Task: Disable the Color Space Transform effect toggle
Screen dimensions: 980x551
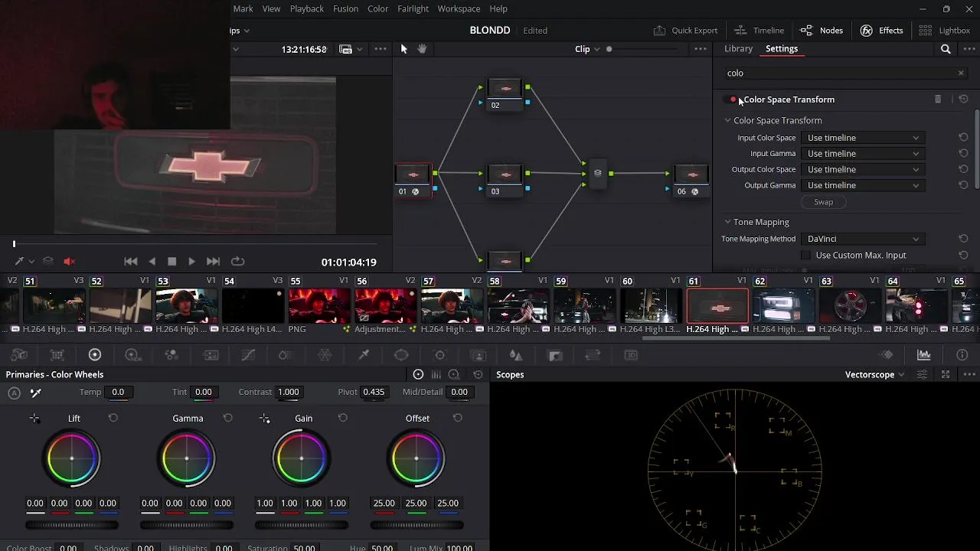Action: (732, 99)
